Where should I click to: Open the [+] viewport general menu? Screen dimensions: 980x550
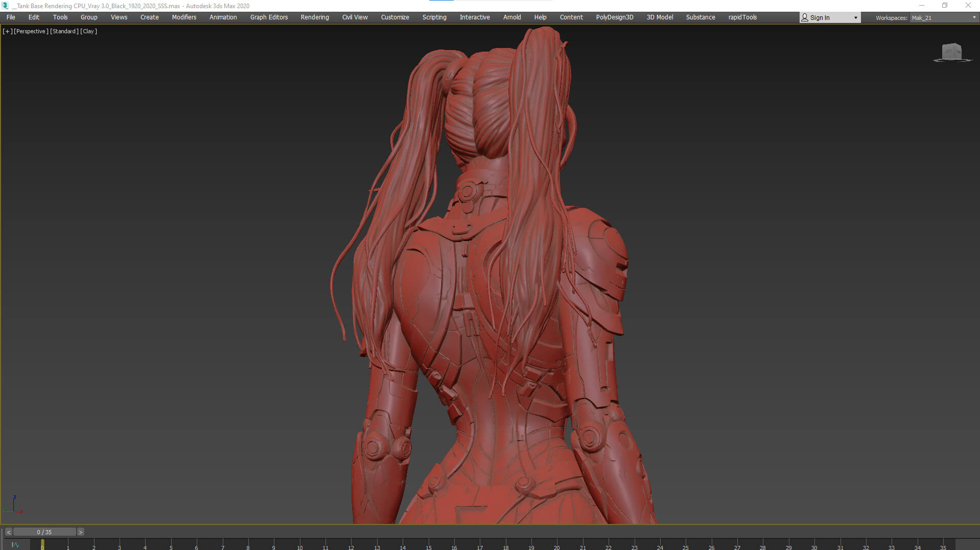coord(7,31)
